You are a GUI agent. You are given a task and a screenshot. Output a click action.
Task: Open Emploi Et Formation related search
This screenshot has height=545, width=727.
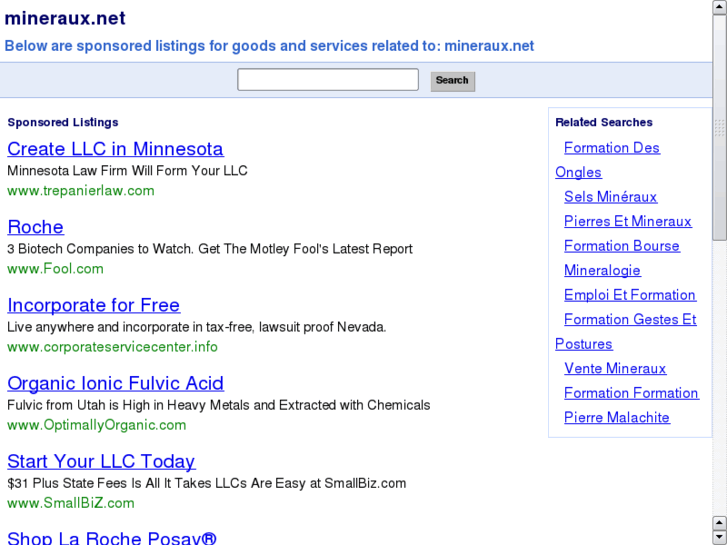coord(629,295)
